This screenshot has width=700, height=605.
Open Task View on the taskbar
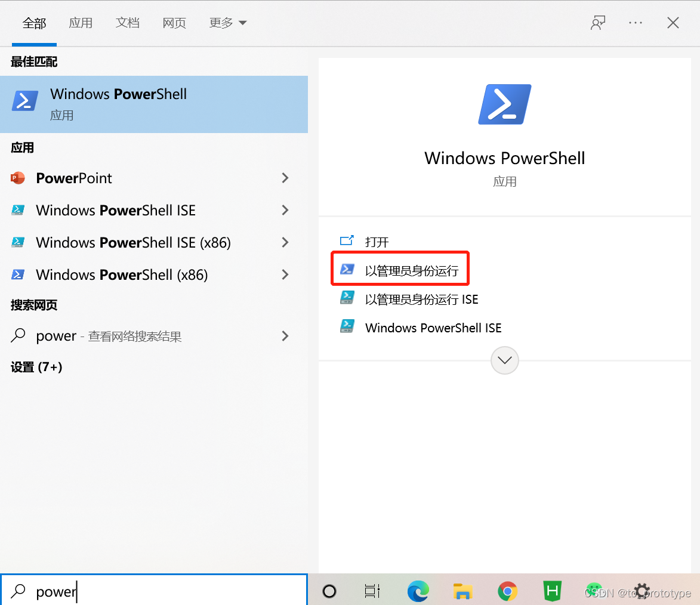tap(372, 591)
